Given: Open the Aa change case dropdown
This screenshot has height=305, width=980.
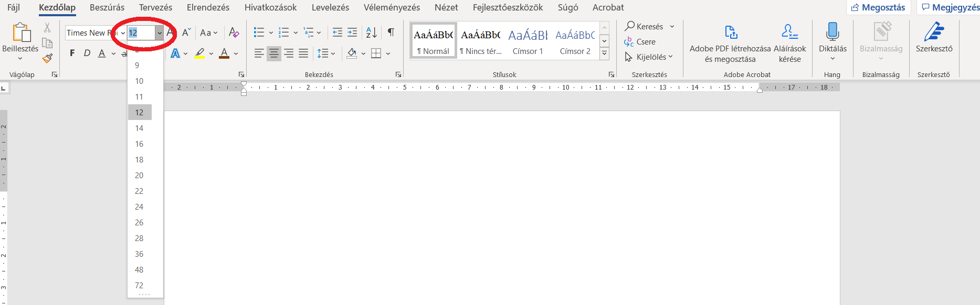Looking at the screenshot, I should point(208,32).
